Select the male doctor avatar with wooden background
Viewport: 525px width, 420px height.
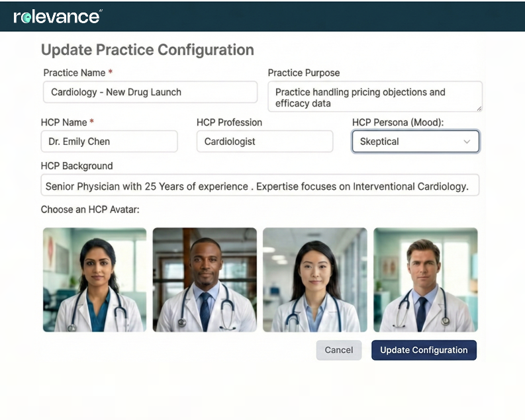(205, 280)
